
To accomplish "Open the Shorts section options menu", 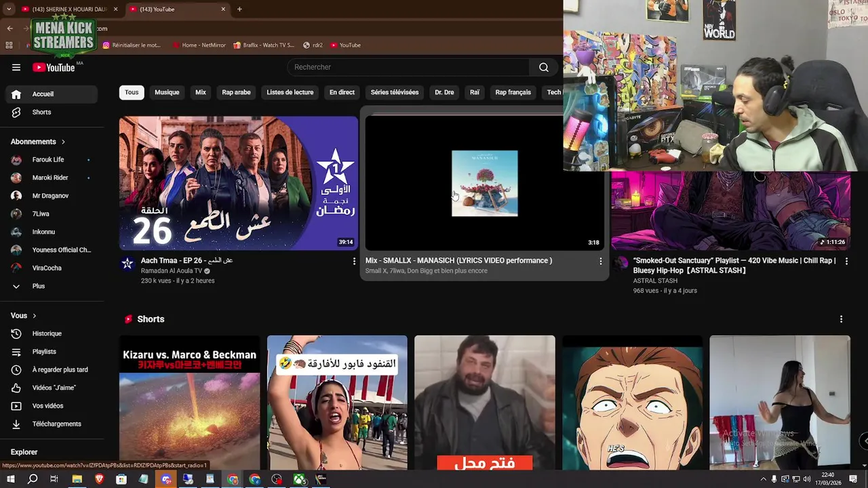I will pyautogui.click(x=841, y=319).
